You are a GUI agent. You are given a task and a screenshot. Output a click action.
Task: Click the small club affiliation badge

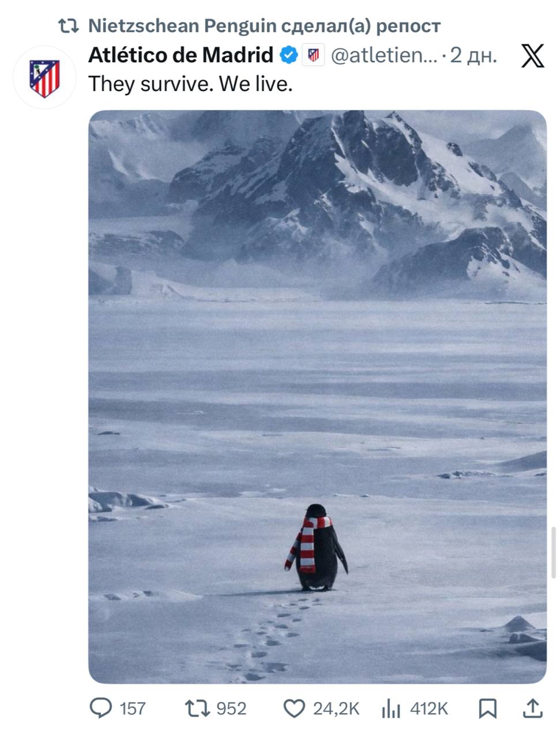313,55
